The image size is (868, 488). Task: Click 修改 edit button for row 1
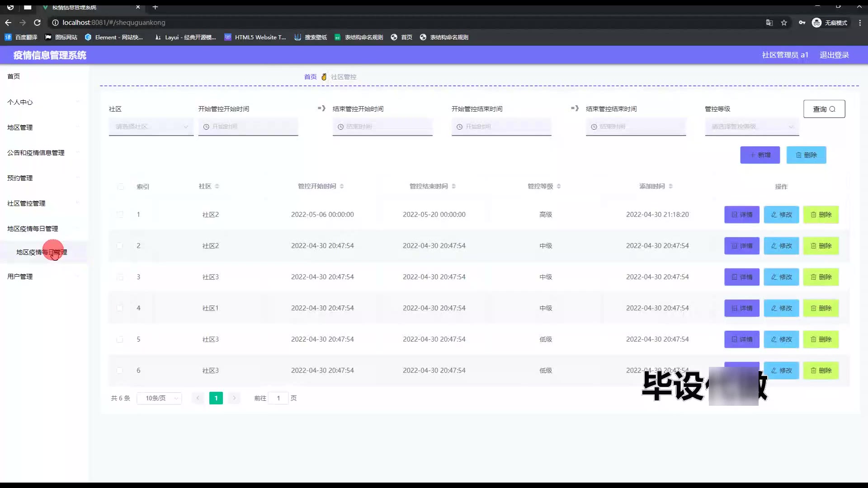click(x=781, y=215)
